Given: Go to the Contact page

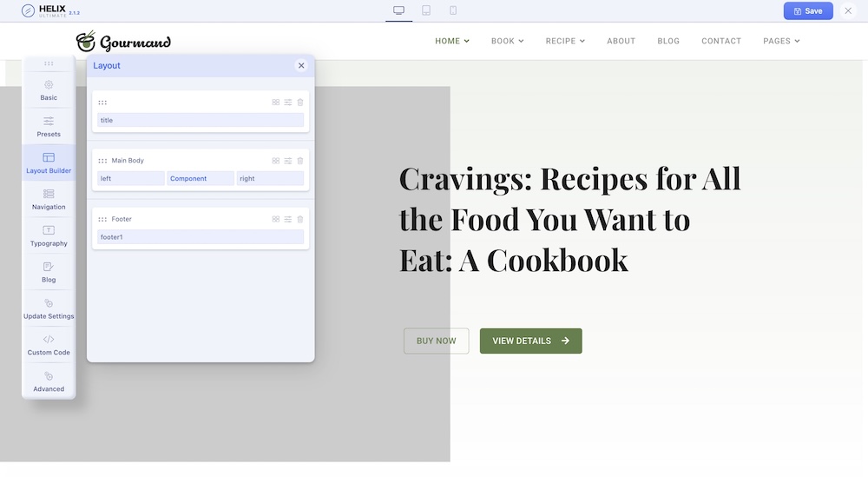Looking at the screenshot, I should pyautogui.click(x=721, y=41).
